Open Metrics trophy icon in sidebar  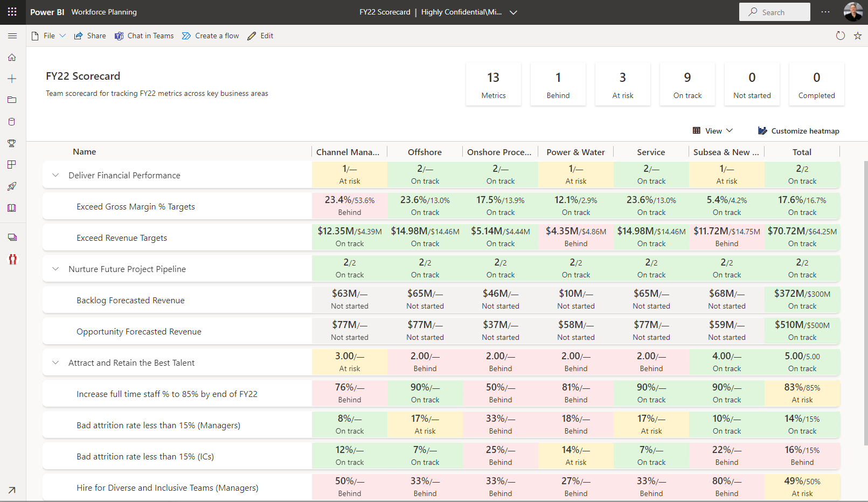(12, 143)
